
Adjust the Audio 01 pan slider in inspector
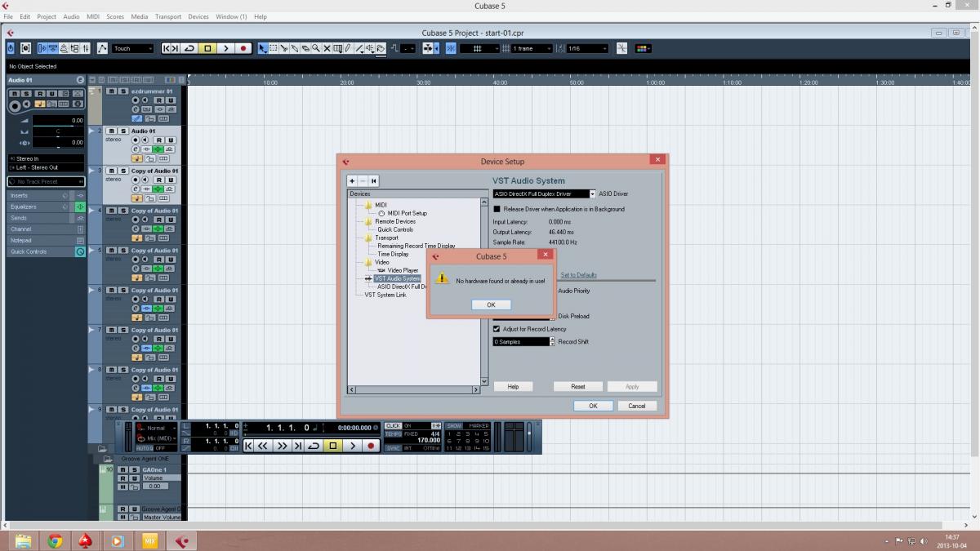point(57,131)
